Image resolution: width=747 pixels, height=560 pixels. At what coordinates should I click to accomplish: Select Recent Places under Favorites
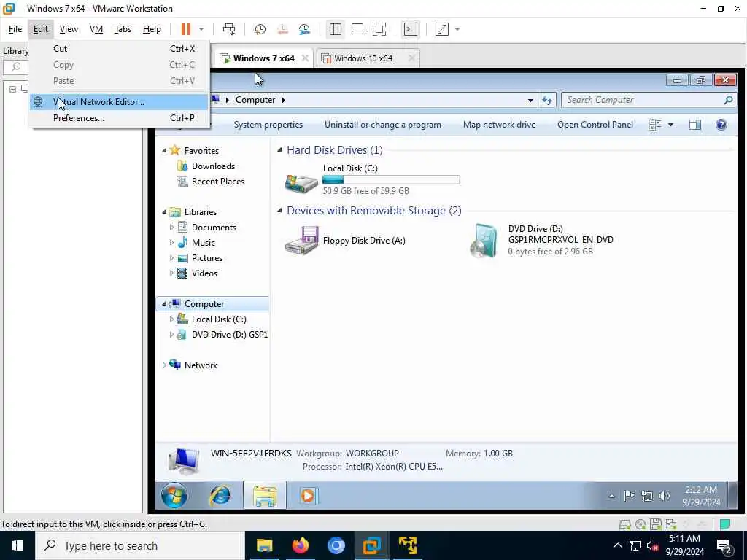pyautogui.click(x=217, y=182)
